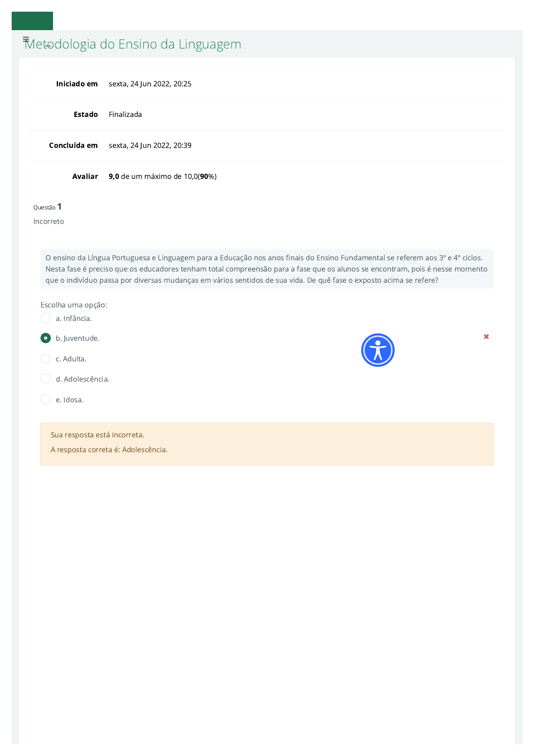Pick the 'd. Adolescência' radio option

coord(46,379)
